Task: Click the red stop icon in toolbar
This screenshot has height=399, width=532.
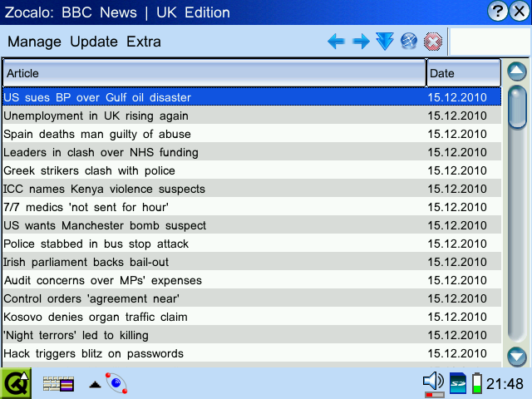Action: [432, 42]
